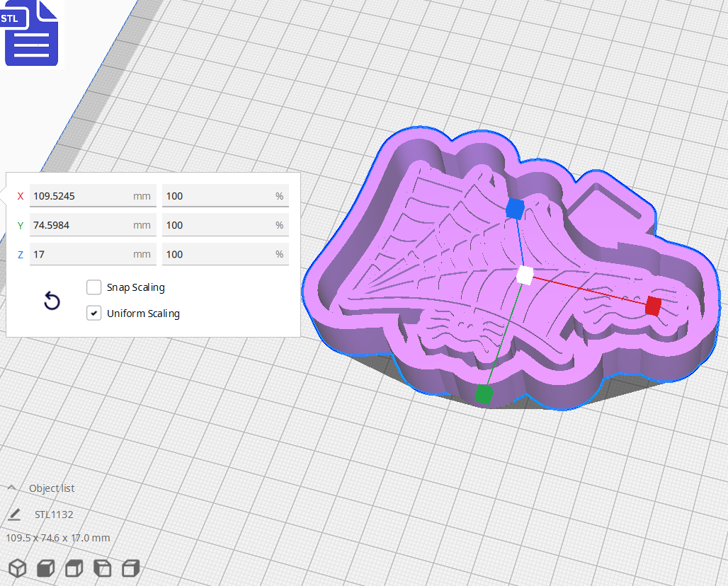The width and height of the screenshot is (728, 586).
Task: Click the blue Z-axis scale handle
Action: pyautogui.click(x=515, y=208)
